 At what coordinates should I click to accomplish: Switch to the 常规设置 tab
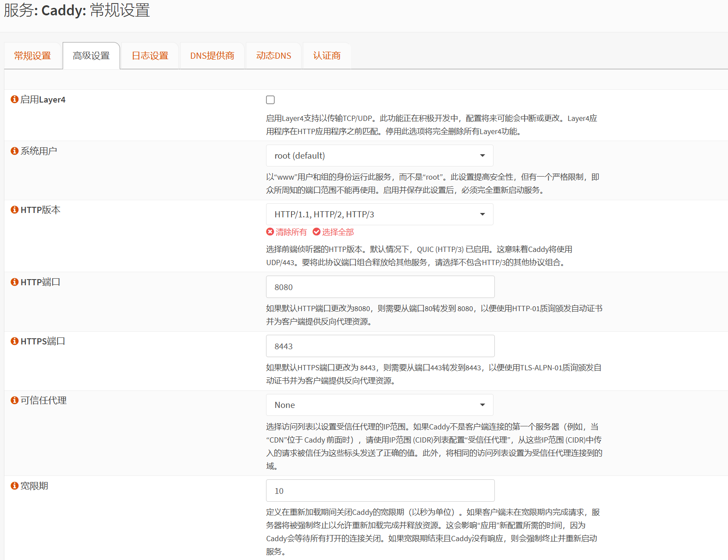click(x=32, y=56)
